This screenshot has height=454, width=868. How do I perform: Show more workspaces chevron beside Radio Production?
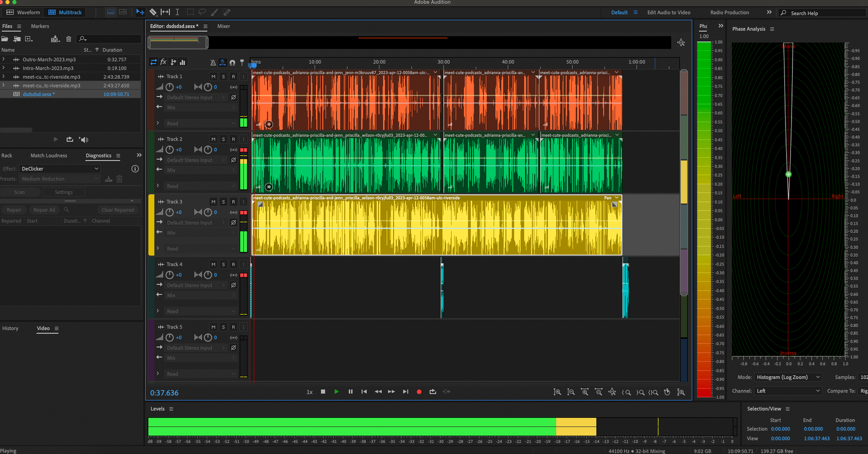pos(769,12)
